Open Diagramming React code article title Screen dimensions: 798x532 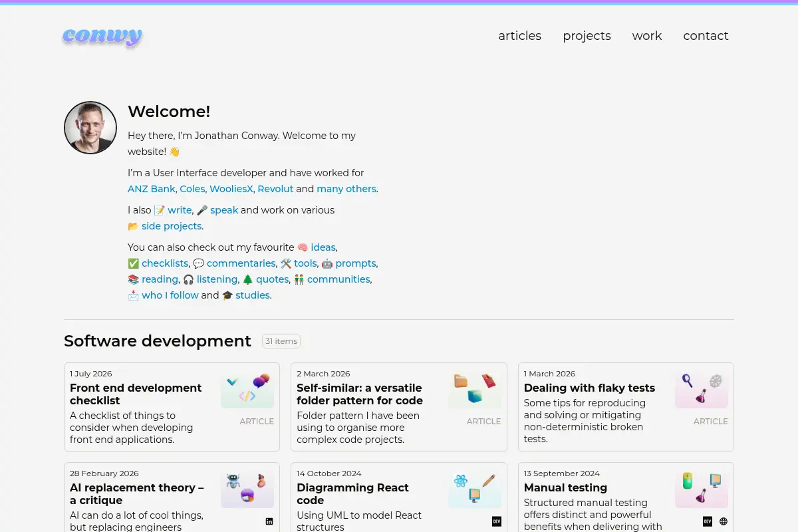[352, 494]
